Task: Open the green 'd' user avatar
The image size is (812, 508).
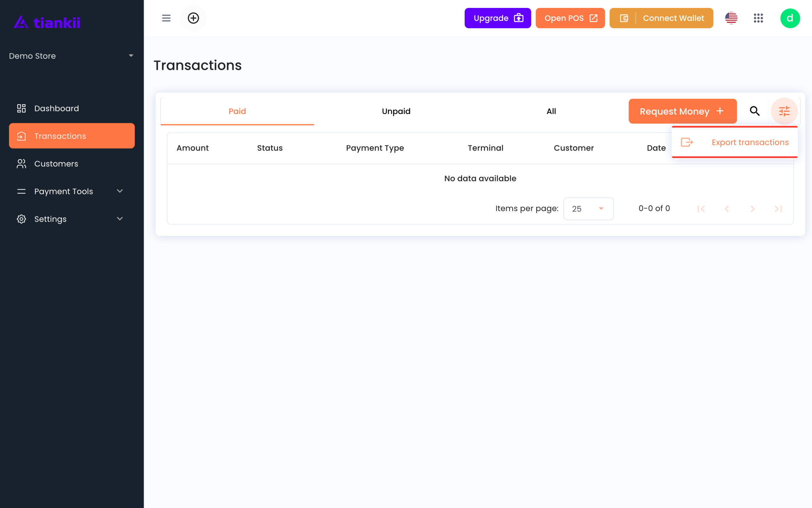Action: pos(790,18)
